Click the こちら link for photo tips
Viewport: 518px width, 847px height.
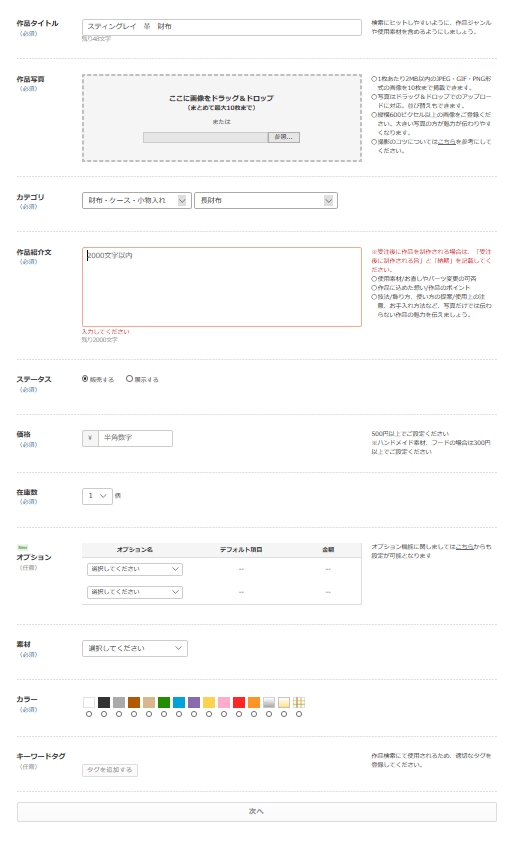pyautogui.click(x=446, y=142)
